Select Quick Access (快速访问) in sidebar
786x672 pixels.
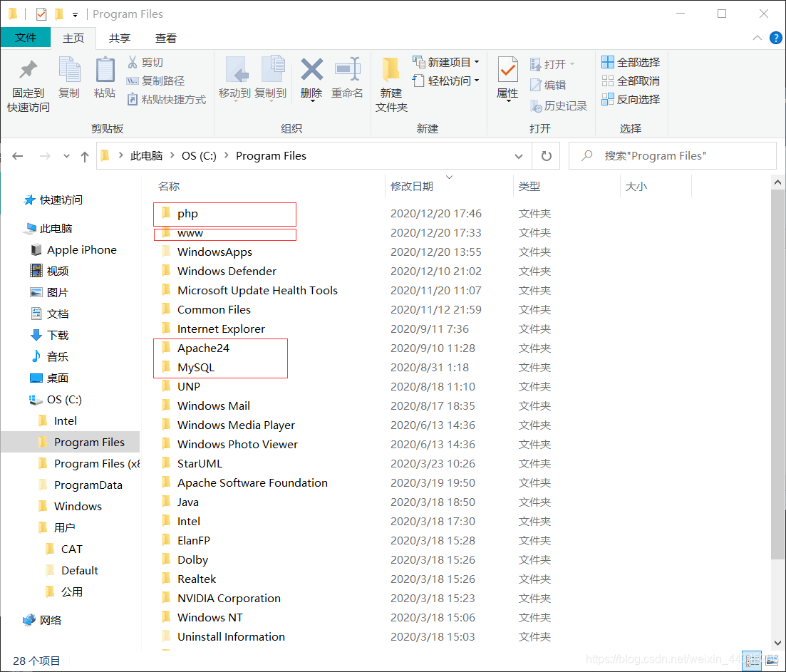pyautogui.click(x=53, y=200)
